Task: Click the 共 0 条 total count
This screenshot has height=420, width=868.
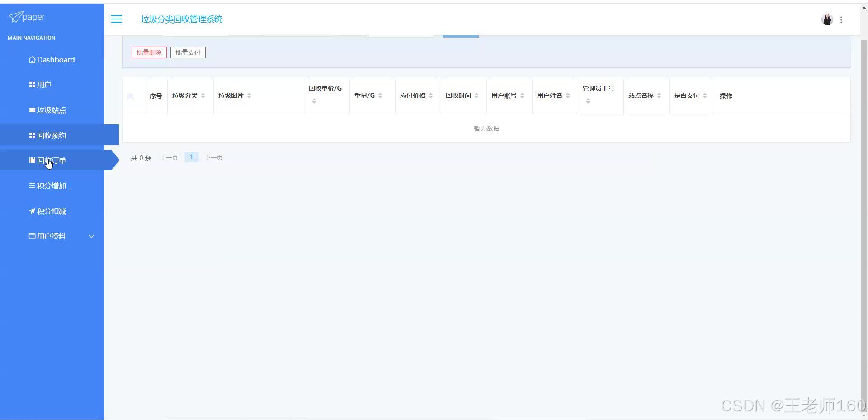Action: (x=141, y=158)
